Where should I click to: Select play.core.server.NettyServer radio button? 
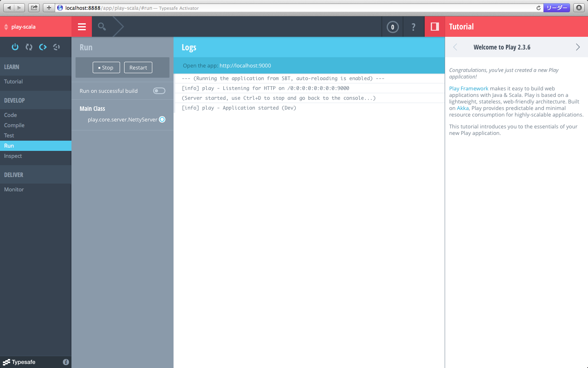click(162, 119)
